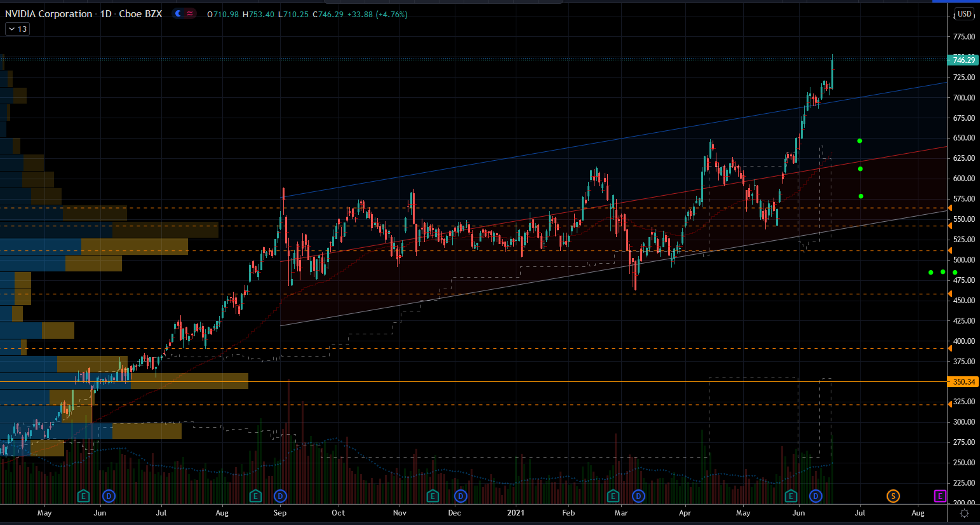
Task: Click the NVIDIA Corporation symbol title
Action: pos(48,14)
